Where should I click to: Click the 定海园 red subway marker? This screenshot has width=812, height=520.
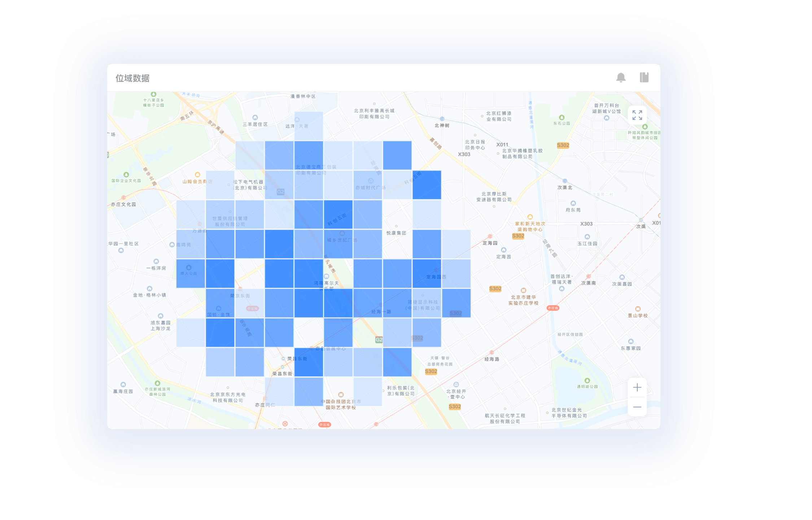tap(490, 237)
